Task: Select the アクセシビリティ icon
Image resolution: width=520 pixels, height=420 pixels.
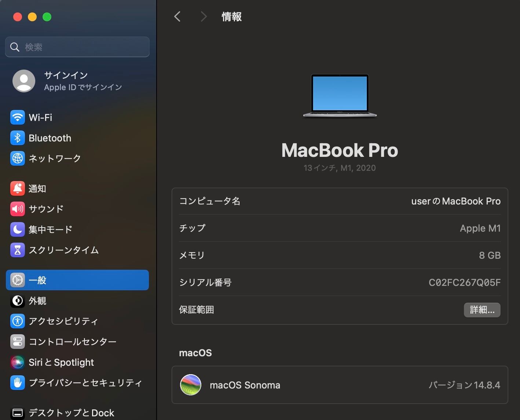Action: coord(18,321)
